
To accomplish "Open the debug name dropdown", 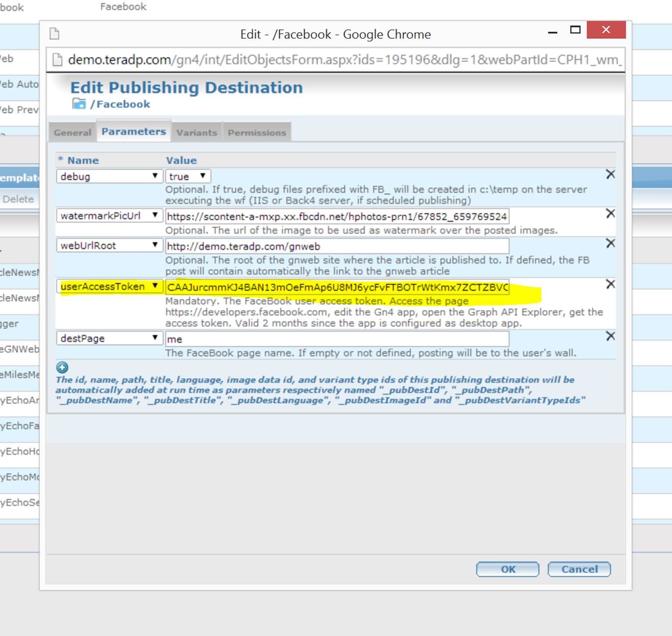I will coord(109,176).
